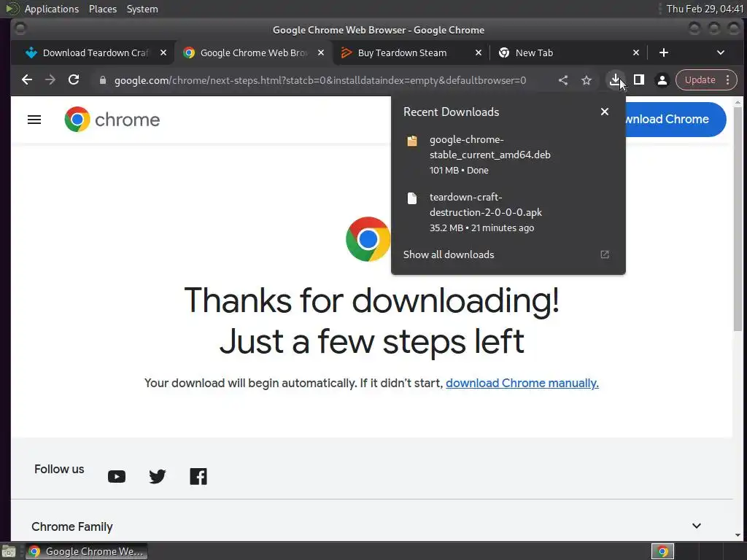
Task: Click the Chrome logo in the page header
Action: [x=112, y=120]
